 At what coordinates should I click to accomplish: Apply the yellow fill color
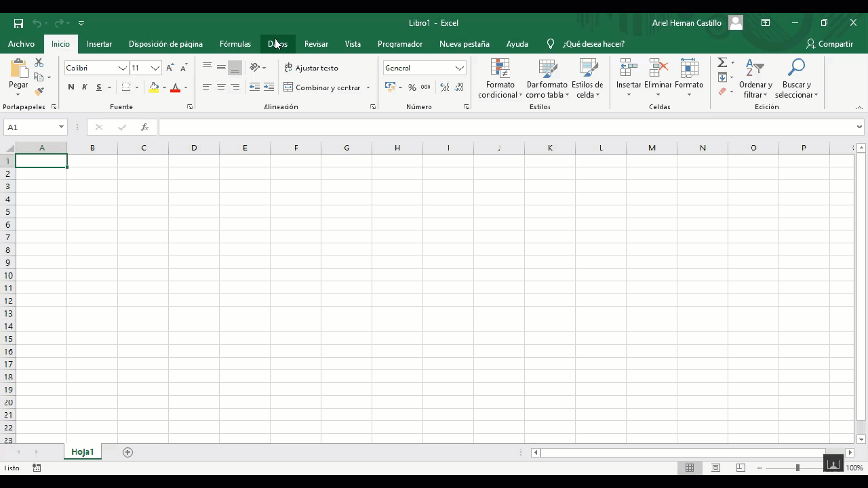(154, 87)
